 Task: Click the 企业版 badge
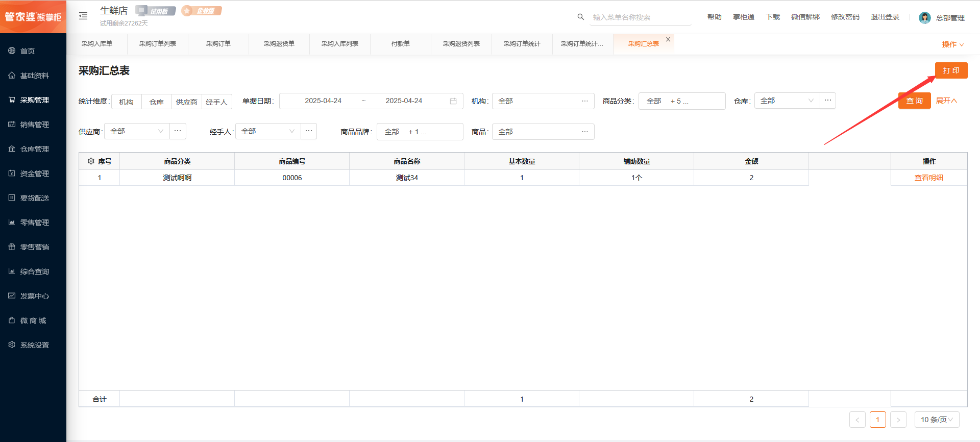tap(202, 11)
